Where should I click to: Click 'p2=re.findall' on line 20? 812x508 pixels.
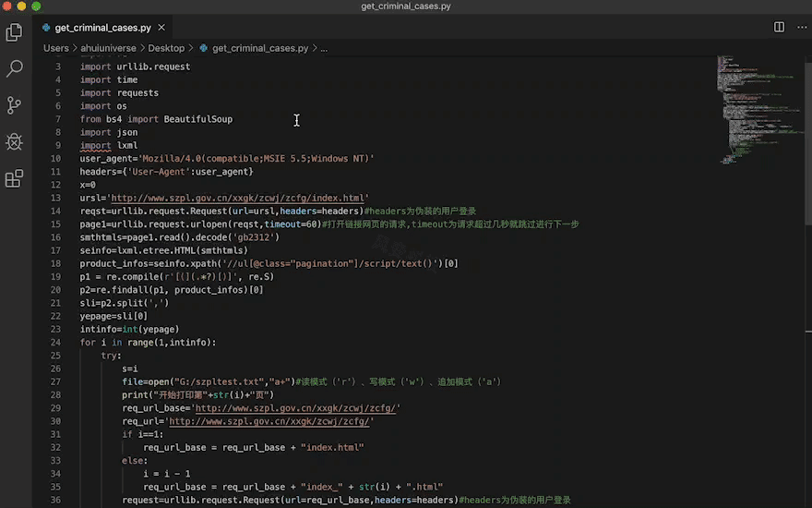pyautogui.click(x=113, y=290)
